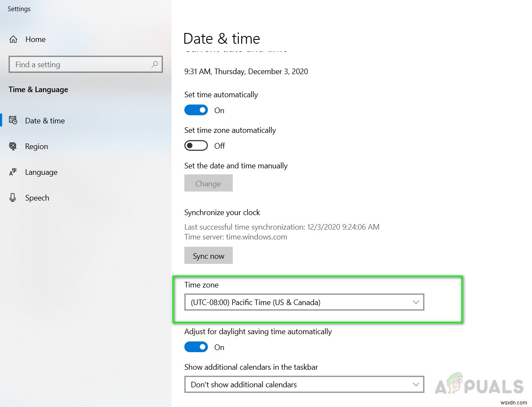Image resolution: width=532 pixels, height=407 pixels.
Task: Expand the additional calendars dropdown
Action: click(304, 384)
